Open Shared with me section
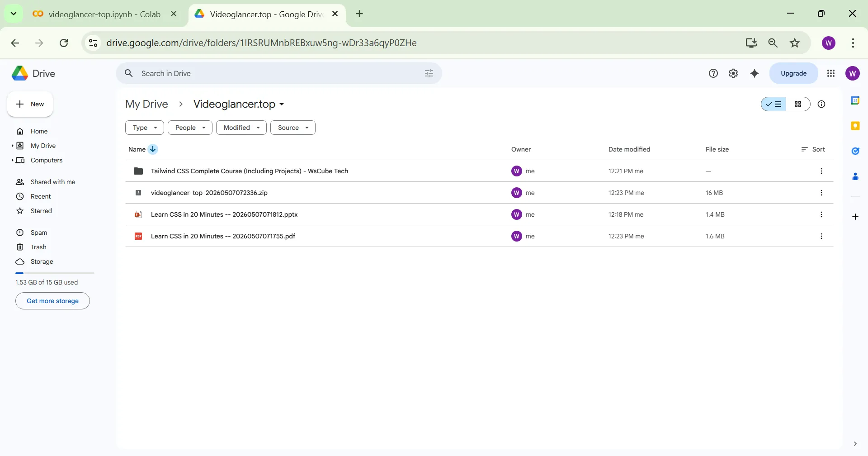 (53, 182)
